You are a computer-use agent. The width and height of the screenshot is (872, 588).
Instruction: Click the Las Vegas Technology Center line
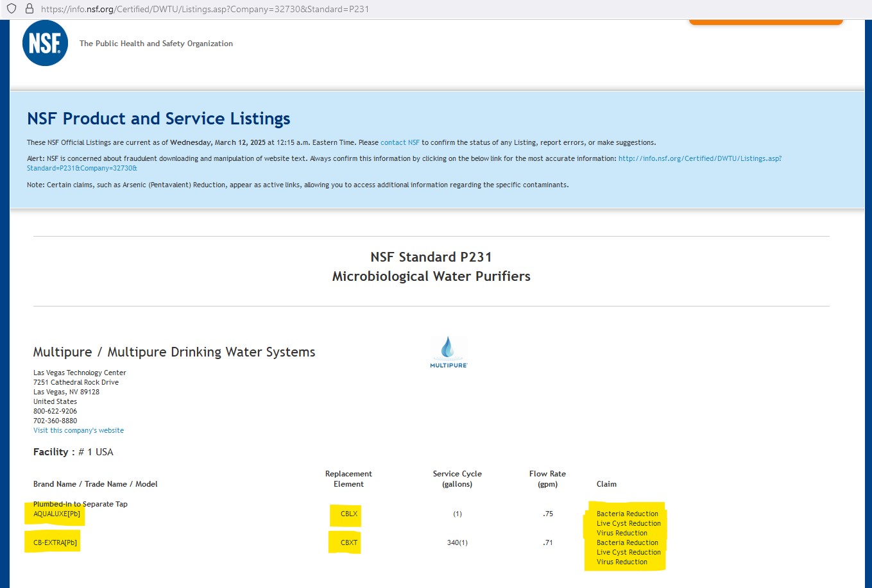coord(80,373)
